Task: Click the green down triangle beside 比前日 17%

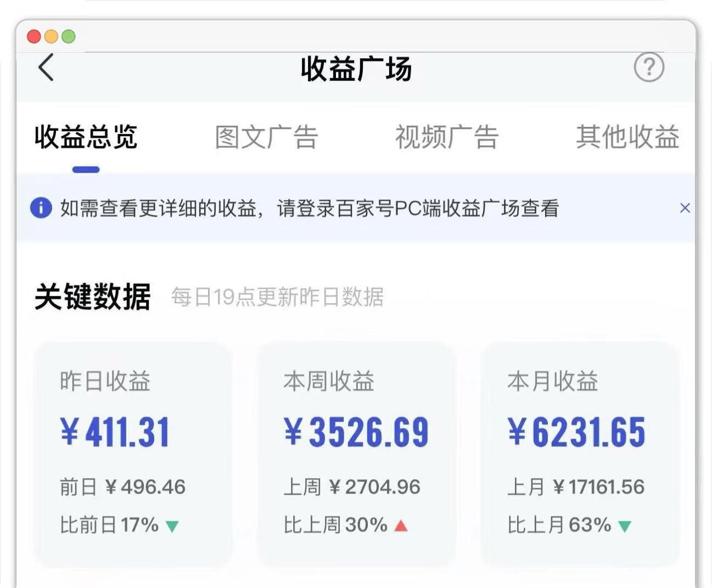Action: pyautogui.click(x=172, y=527)
